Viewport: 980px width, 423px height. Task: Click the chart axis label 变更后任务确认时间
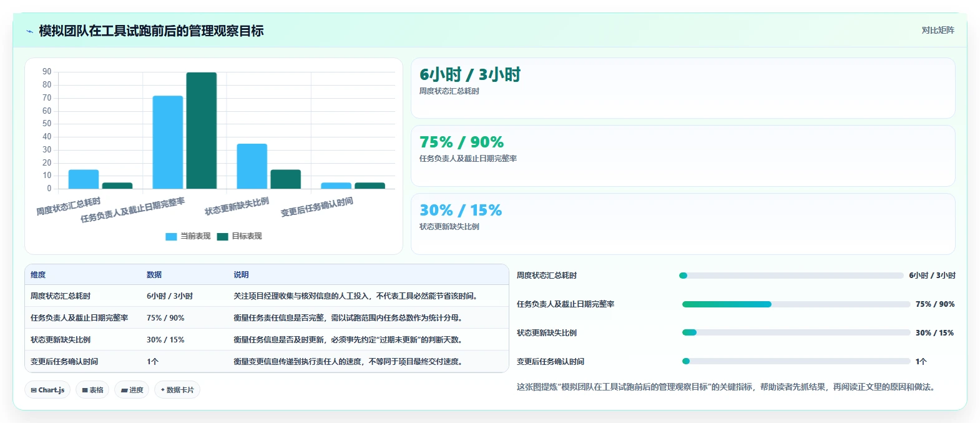(317, 207)
